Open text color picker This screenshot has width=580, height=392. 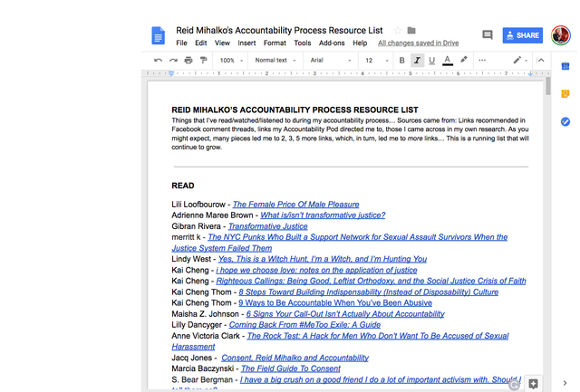448,61
